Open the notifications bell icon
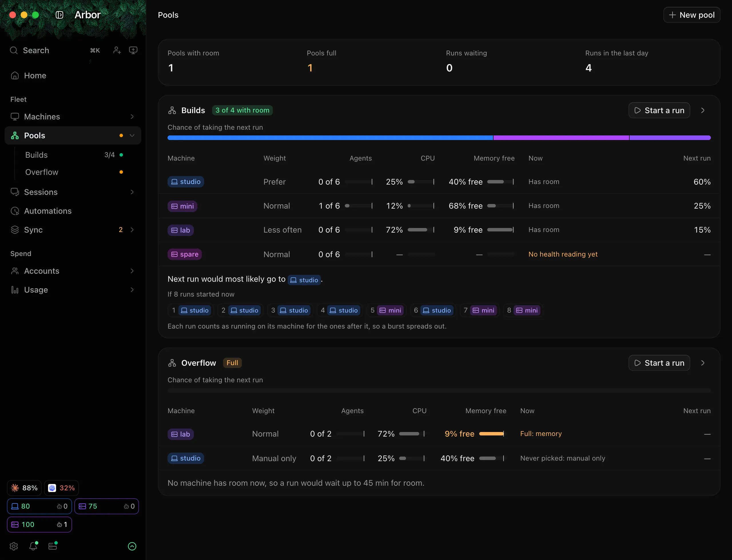 pyautogui.click(x=33, y=546)
